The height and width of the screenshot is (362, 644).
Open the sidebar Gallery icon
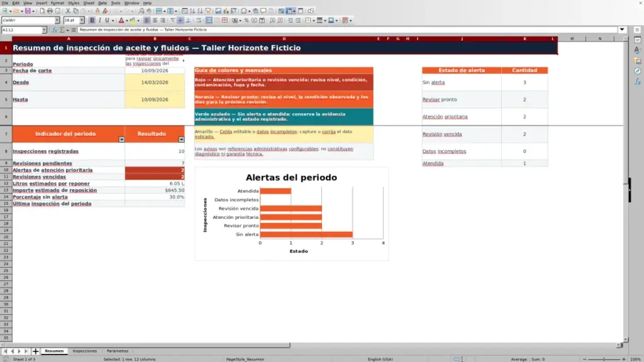[638, 61]
